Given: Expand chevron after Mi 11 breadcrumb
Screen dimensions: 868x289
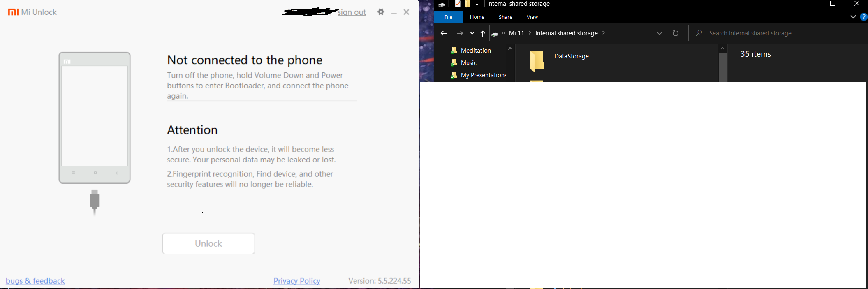Looking at the screenshot, I should click(x=530, y=33).
